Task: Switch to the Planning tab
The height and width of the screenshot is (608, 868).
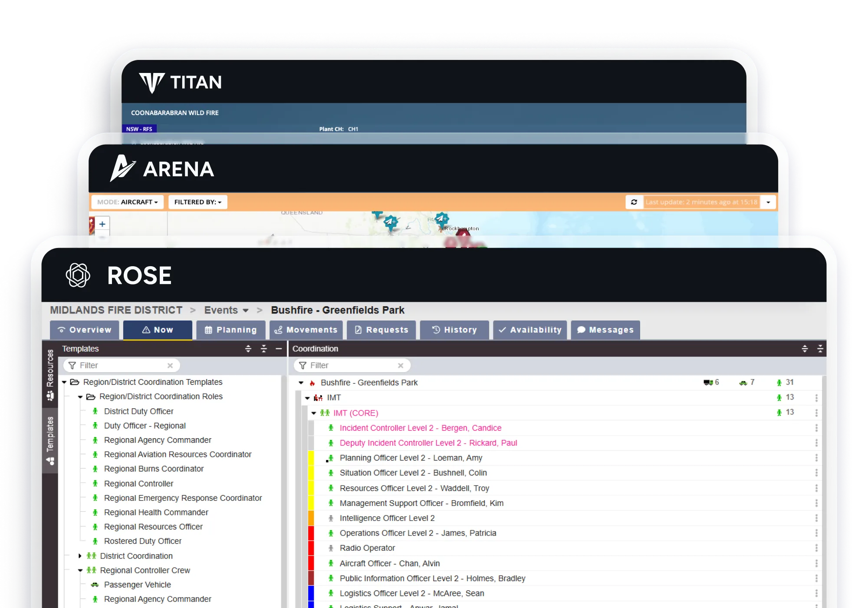Action: click(x=230, y=330)
